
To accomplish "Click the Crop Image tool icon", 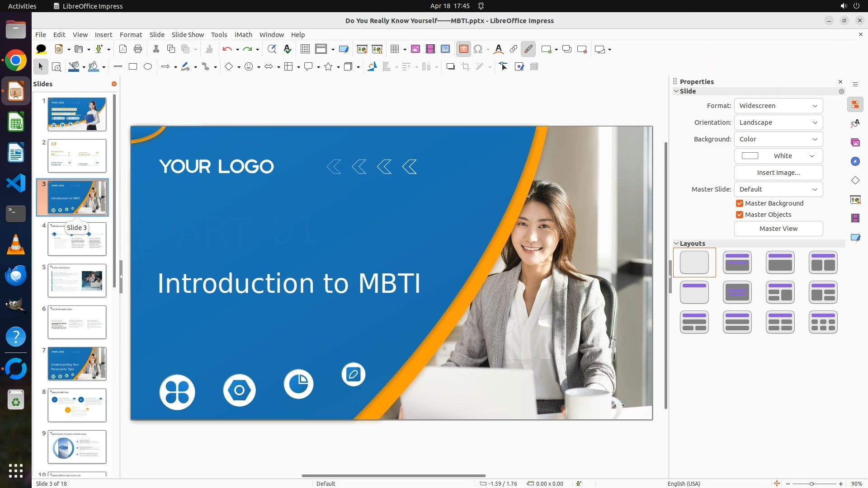I will click(466, 67).
